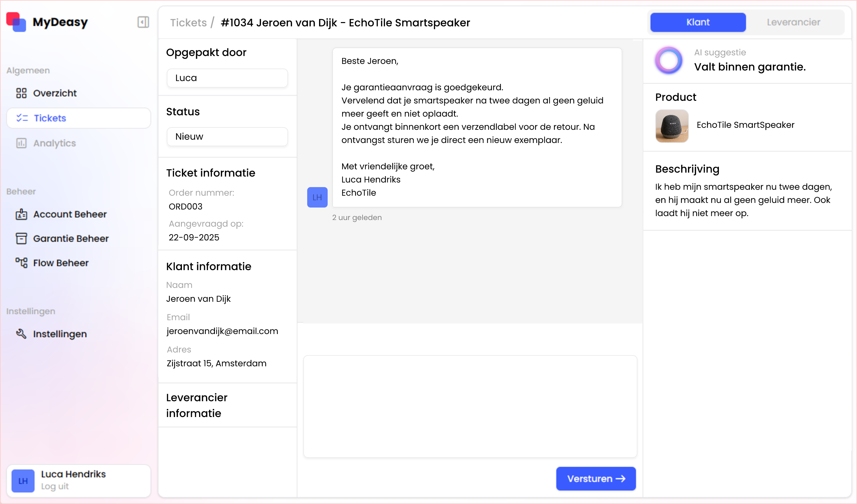This screenshot has height=504, width=857.
Task: Click the Analytics chart icon
Action: 21,143
